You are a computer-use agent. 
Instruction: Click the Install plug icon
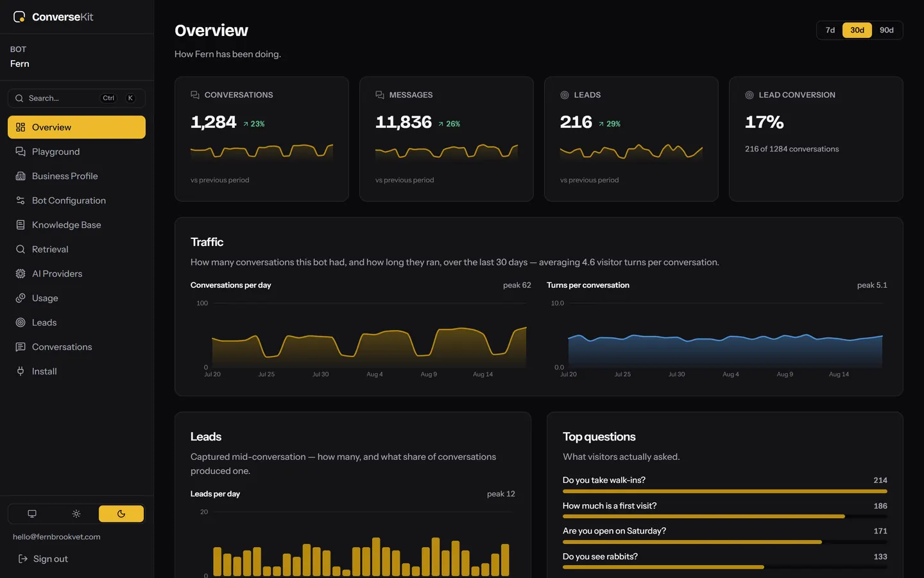point(21,371)
